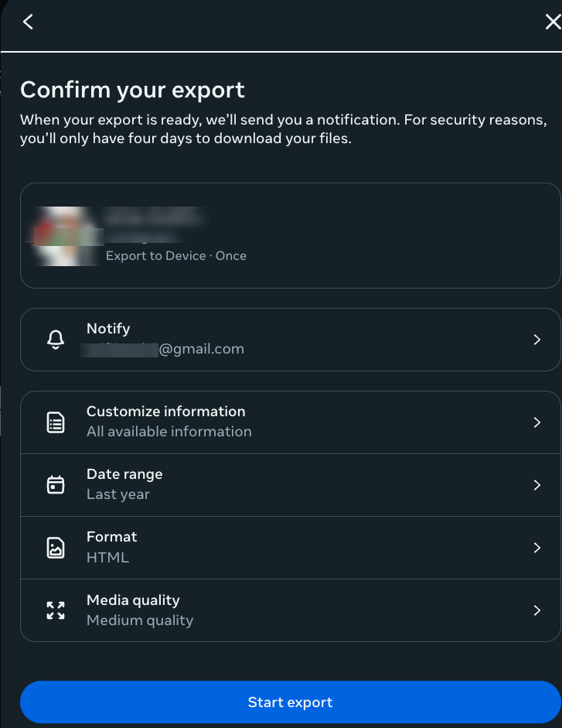The height and width of the screenshot is (728, 562).
Task: Open the Format row chevron
Action: (537, 547)
